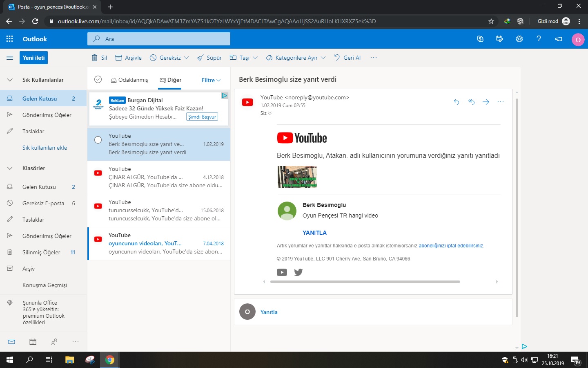
Task: Click the video thumbnail in the email
Action: point(297,177)
